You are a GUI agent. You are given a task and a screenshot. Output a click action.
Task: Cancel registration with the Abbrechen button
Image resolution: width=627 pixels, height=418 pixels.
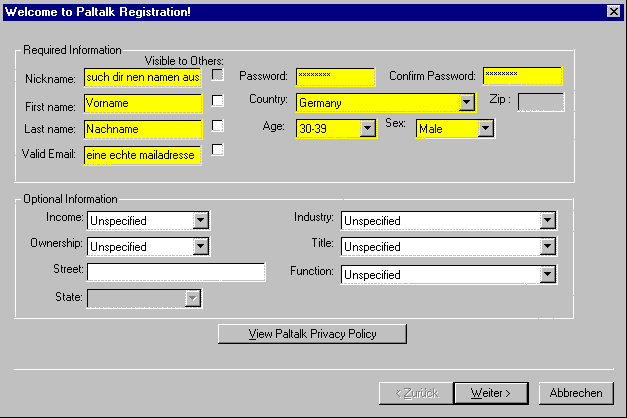(x=575, y=393)
